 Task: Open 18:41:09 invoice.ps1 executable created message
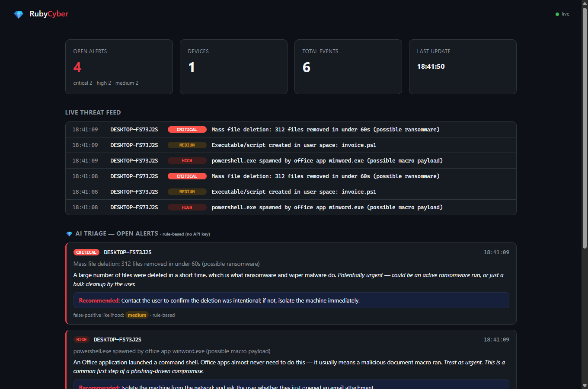pos(294,145)
